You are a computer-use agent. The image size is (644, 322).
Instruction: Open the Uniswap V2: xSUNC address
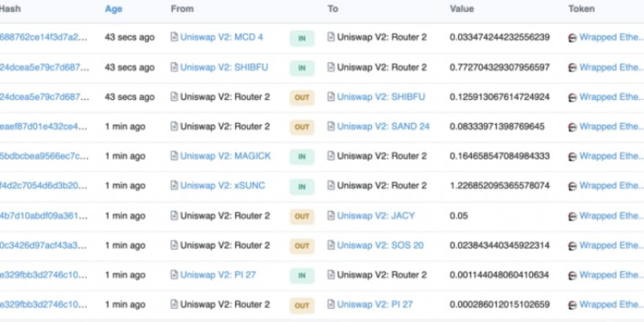tap(223, 186)
